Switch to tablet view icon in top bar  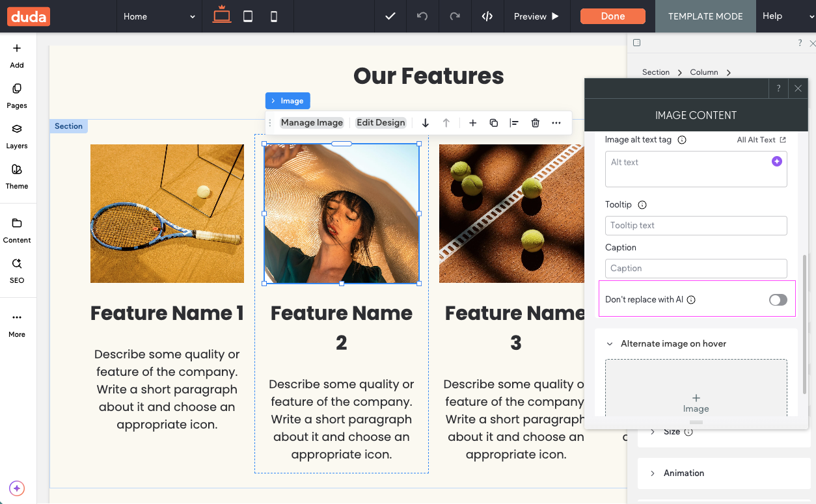[248, 16]
